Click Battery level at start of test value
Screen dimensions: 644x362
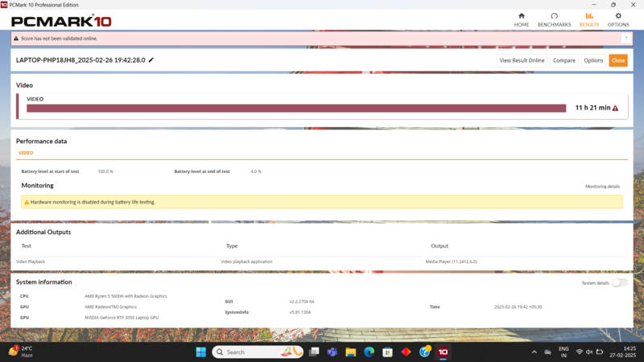click(x=105, y=171)
